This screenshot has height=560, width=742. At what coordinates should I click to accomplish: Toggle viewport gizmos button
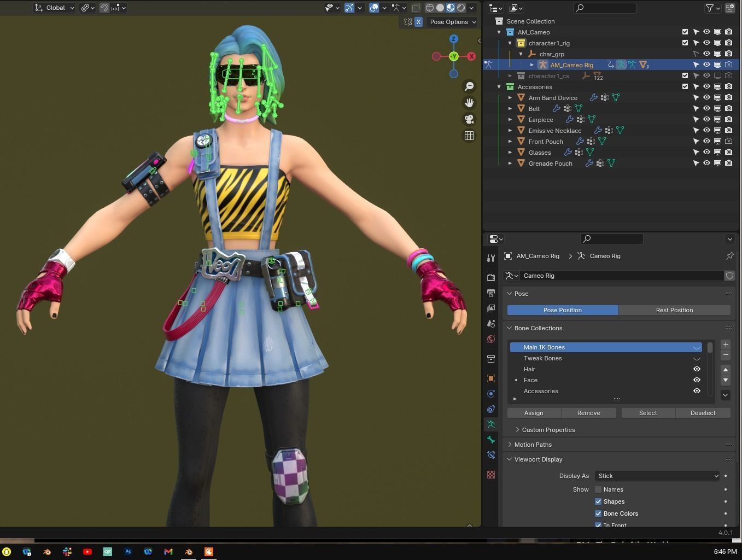349,8
